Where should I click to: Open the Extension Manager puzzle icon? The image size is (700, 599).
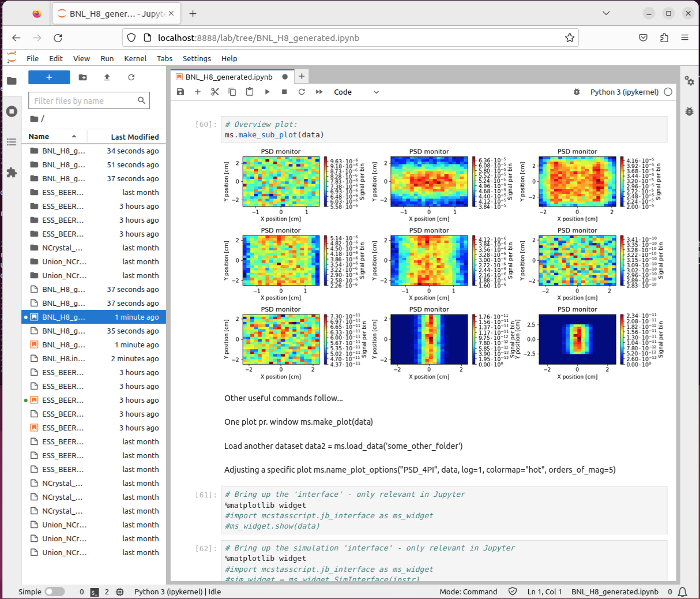[x=12, y=173]
